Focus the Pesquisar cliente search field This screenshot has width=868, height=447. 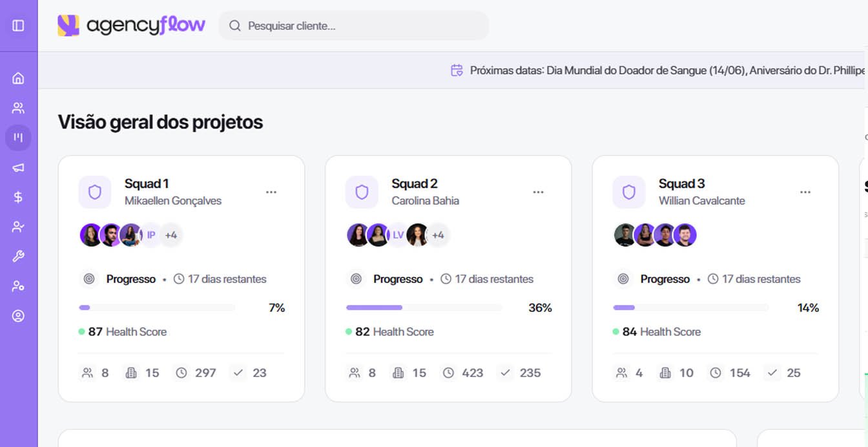[354, 26]
